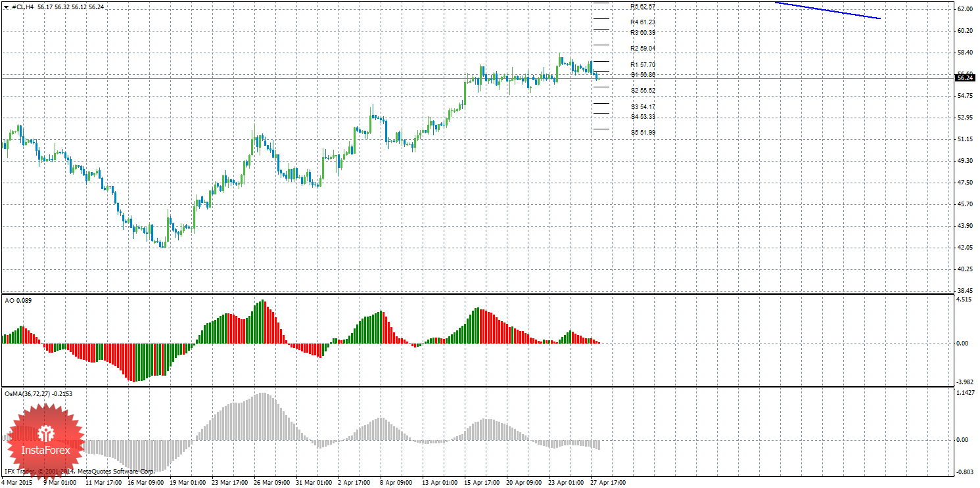The image size is (980, 488).
Task: Click the R1 57.70 resistance label
Action: point(642,65)
